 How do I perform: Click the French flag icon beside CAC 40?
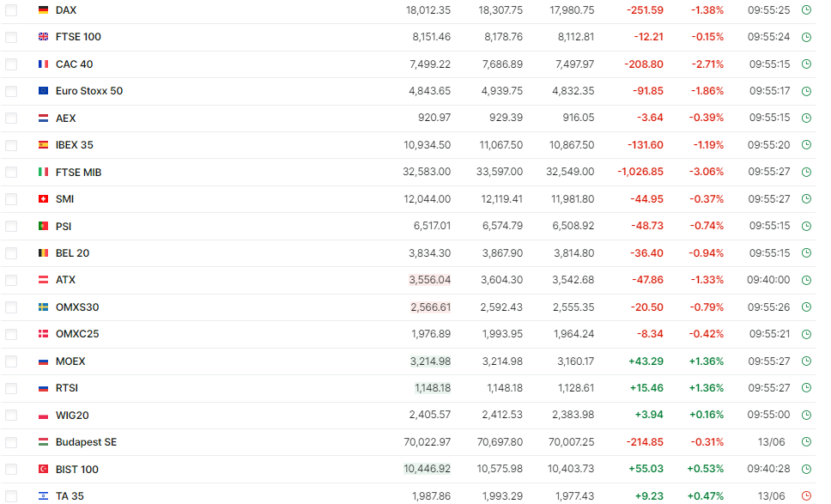coord(44,64)
